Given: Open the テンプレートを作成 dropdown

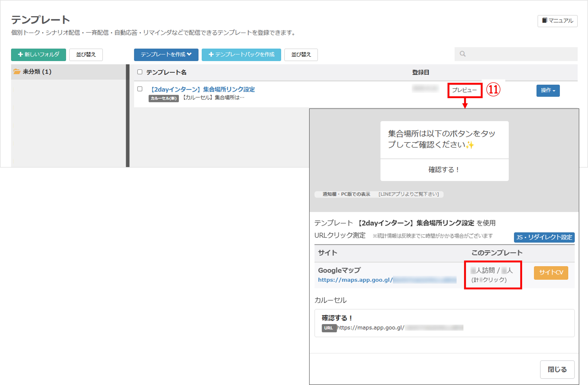Looking at the screenshot, I should (166, 55).
